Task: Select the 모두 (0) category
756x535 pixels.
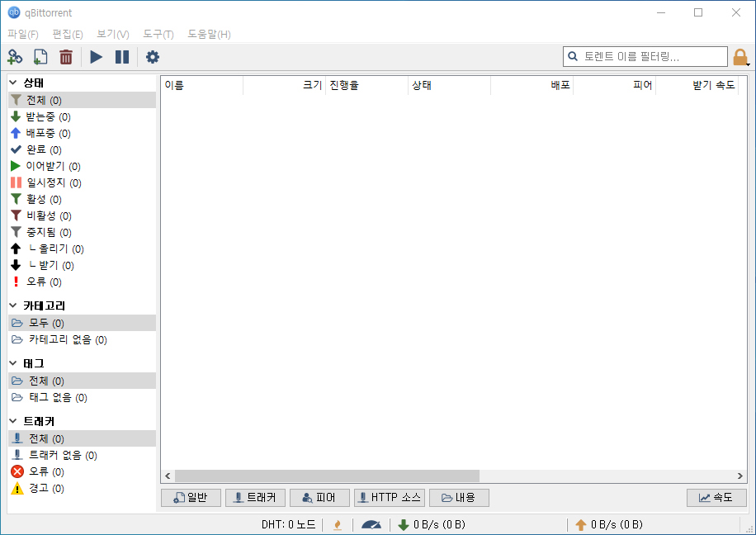Action: click(82, 323)
